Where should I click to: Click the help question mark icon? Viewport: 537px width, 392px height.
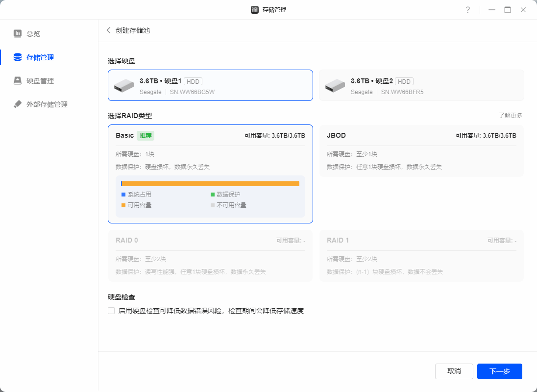click(x=468, y=10)
